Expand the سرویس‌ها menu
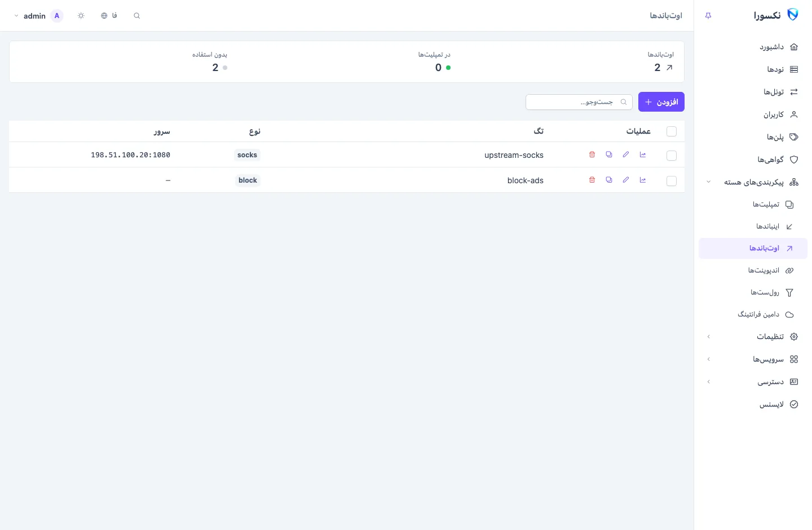This screenshot has height=530, width=812. (x=753, y=359)
